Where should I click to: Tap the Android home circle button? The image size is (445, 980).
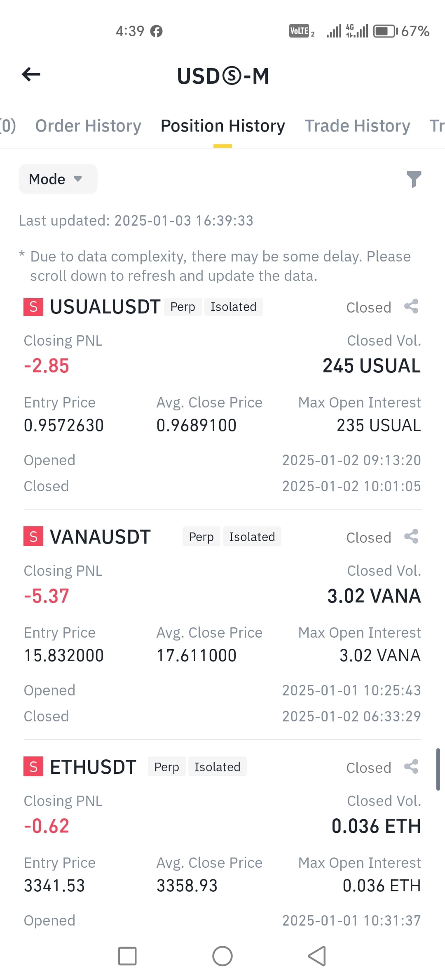(x=222, y=956)
